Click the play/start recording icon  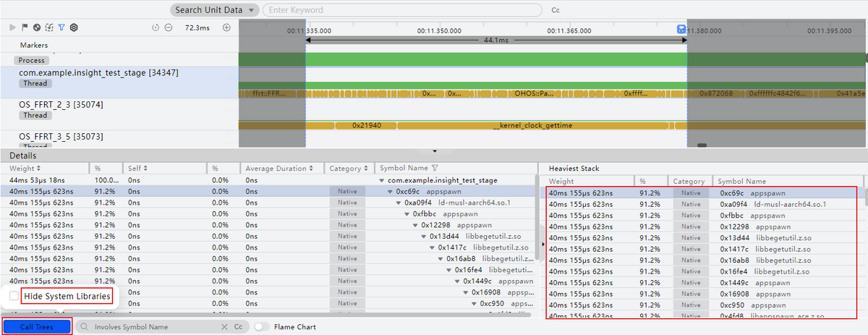(x=12, y=27)
